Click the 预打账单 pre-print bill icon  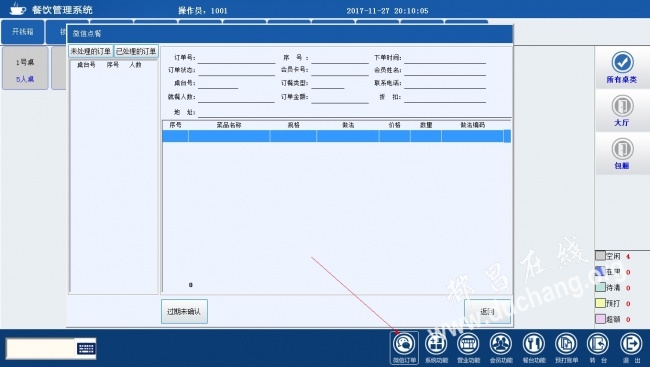click(566, 348)
